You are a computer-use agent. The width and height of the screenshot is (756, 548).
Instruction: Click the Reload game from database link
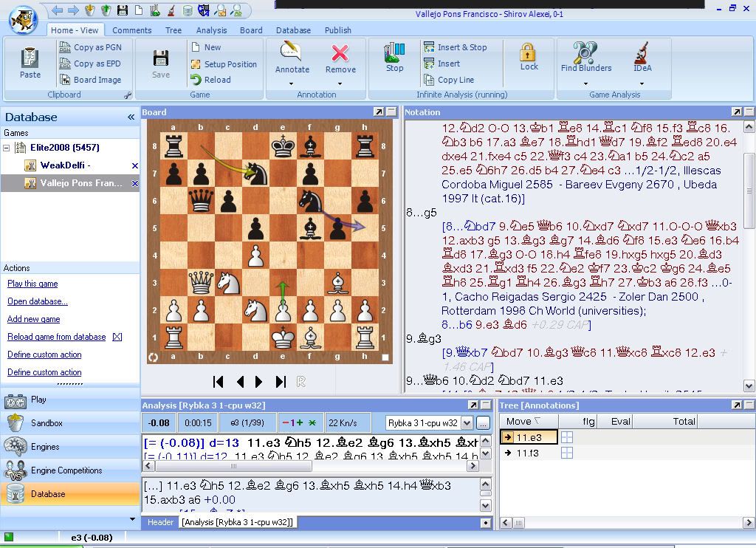[56, 337]
